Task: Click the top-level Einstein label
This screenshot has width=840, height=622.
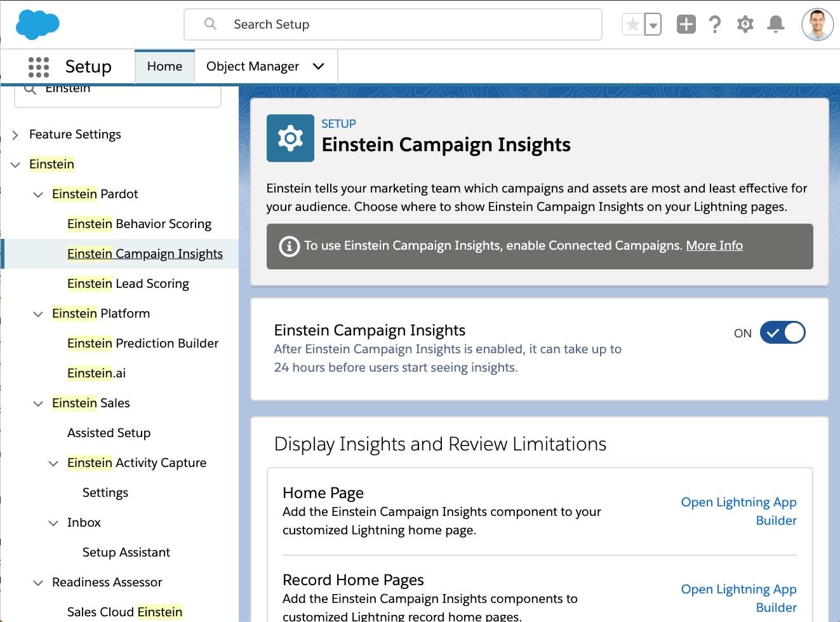Action: tap(51, 164)
